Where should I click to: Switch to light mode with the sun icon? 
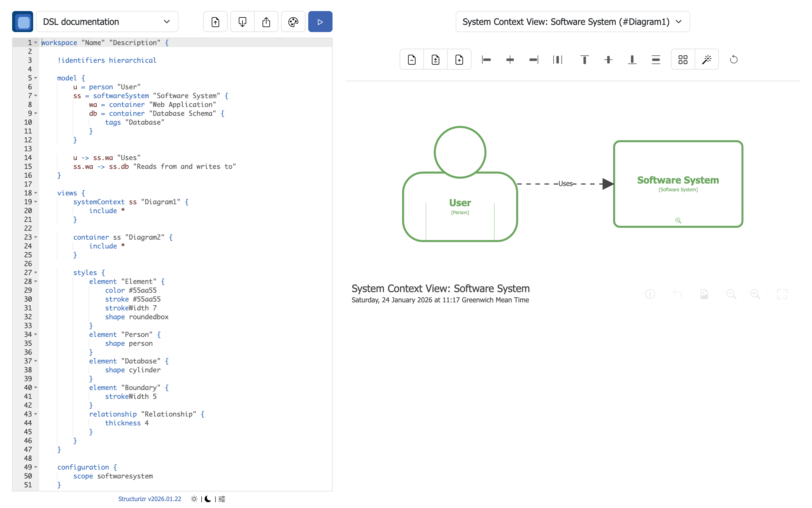click(x=194, y=499)
